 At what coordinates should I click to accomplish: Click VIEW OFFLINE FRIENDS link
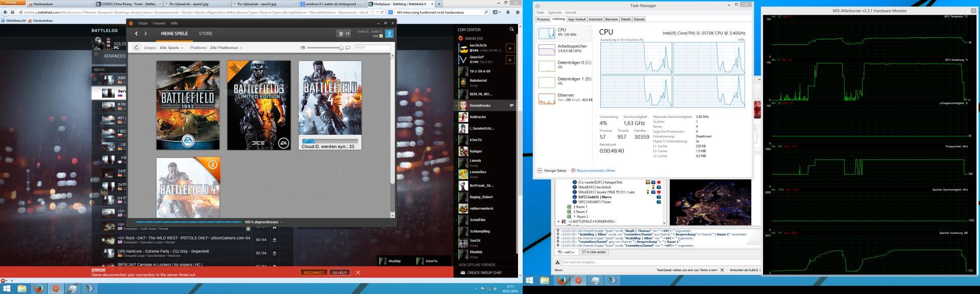(477, 265)
